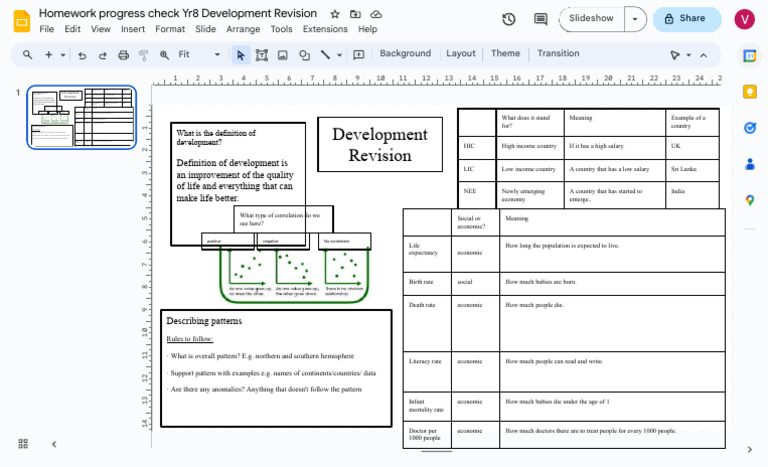This screenshot has height=467, width=768.
Task: Click the Transition button
Action: pos(558,53)
